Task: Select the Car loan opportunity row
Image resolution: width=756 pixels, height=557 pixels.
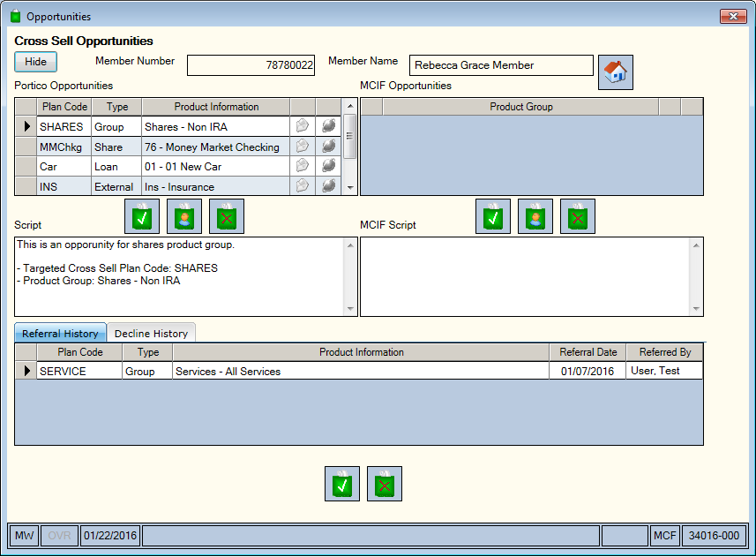Action: click(x=177, y=167)
